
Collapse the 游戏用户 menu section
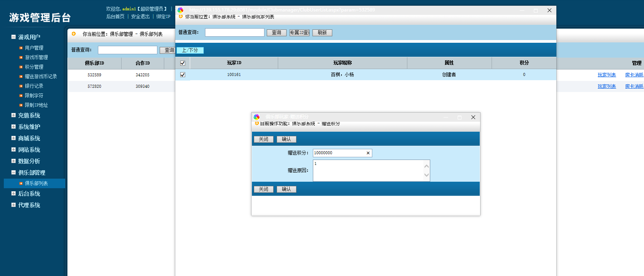(13, 37)
